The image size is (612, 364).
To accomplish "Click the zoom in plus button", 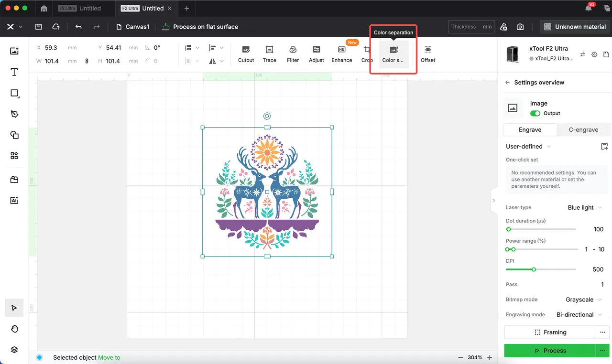I will [490, 357].
